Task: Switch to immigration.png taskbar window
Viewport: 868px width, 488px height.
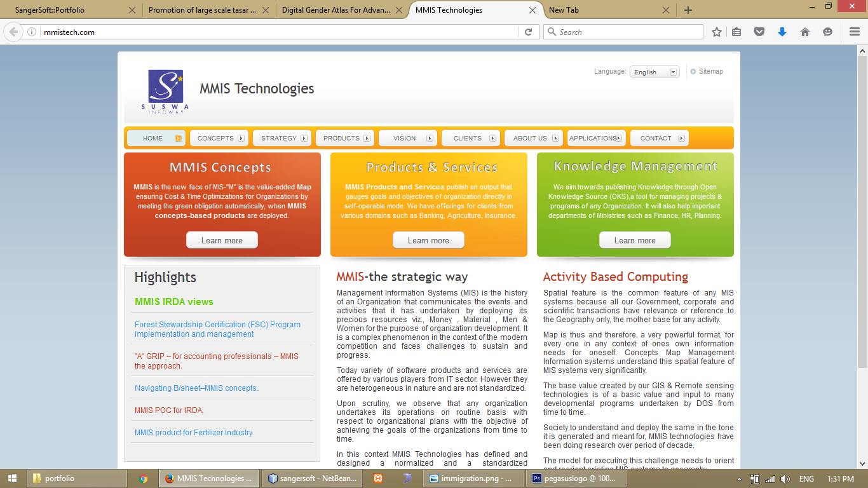Action: pos(472,478)
